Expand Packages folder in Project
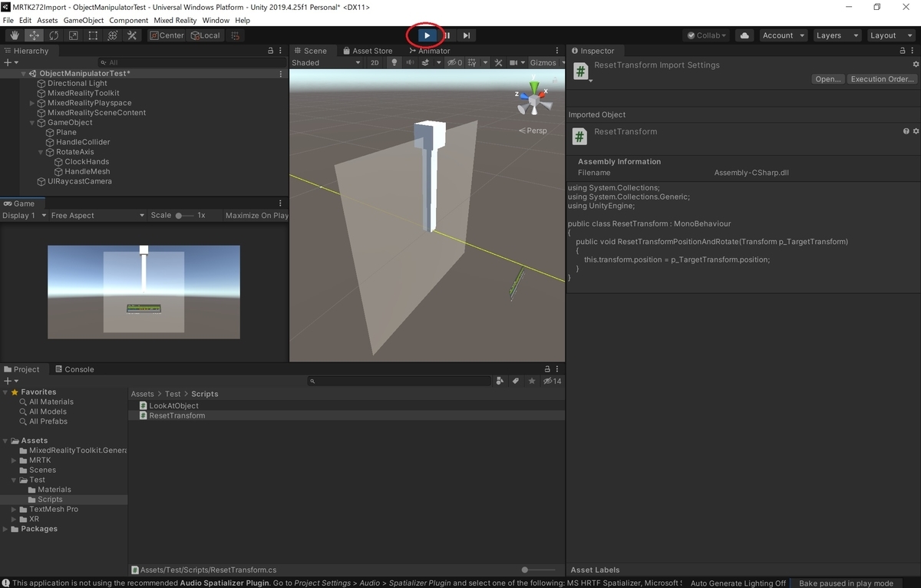This screenshot has width=921, height=588. coord(6,529)
